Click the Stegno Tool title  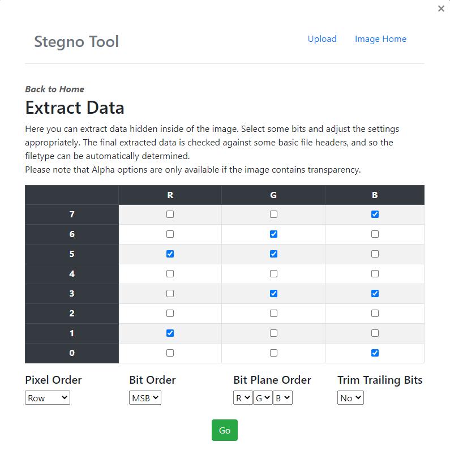(76, 41)
